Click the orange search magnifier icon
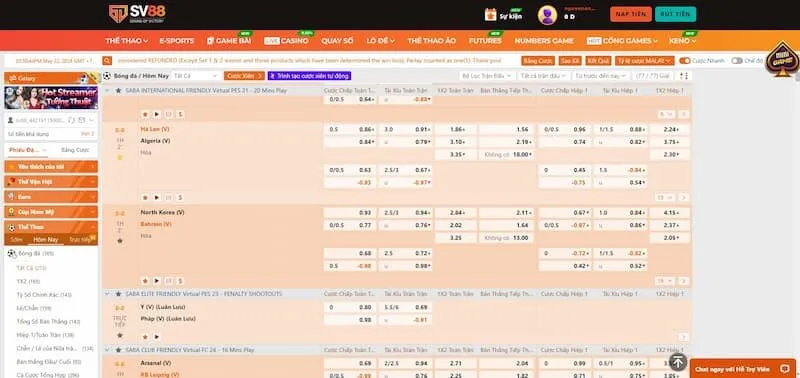 click(107, 61)
